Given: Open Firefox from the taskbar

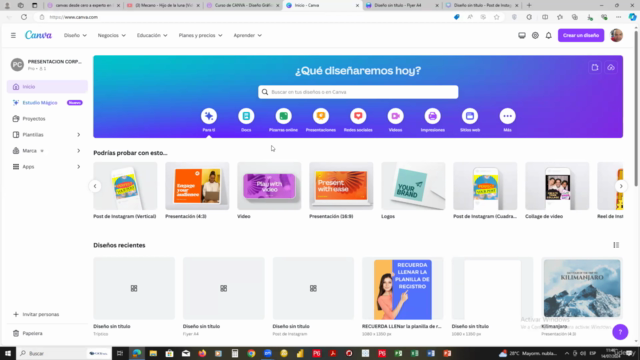Looking at the screenshot, I should 202,353.
